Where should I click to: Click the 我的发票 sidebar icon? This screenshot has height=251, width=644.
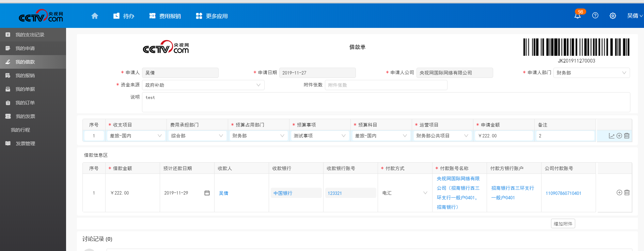(x=8, y=116)
